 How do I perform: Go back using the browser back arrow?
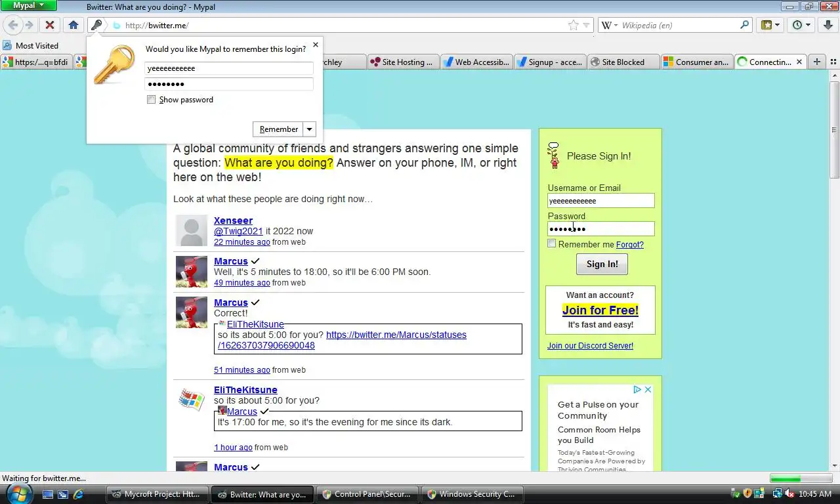12,25
